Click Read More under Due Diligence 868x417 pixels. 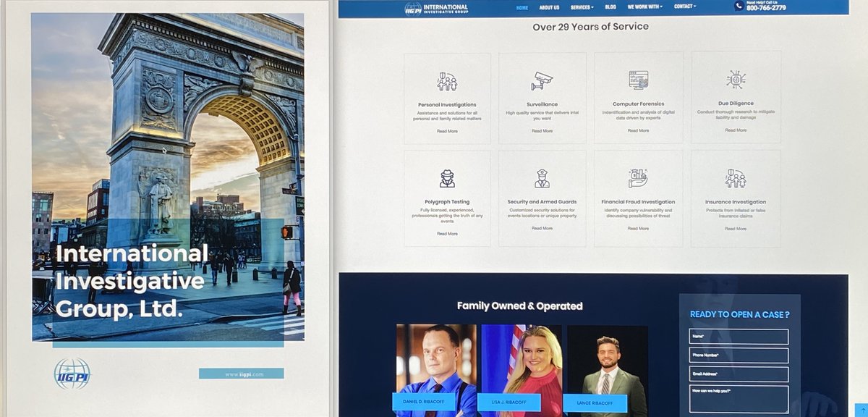tap(736, 130)
